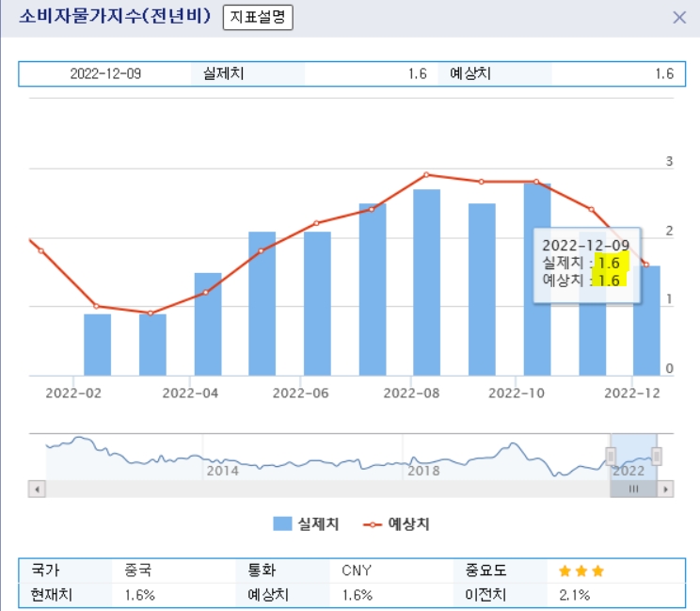Click the 중국 country value

point(138,571)
